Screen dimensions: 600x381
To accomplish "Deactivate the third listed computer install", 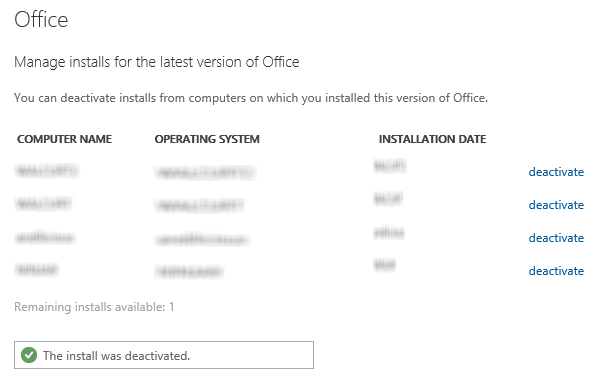I will 556,238.
